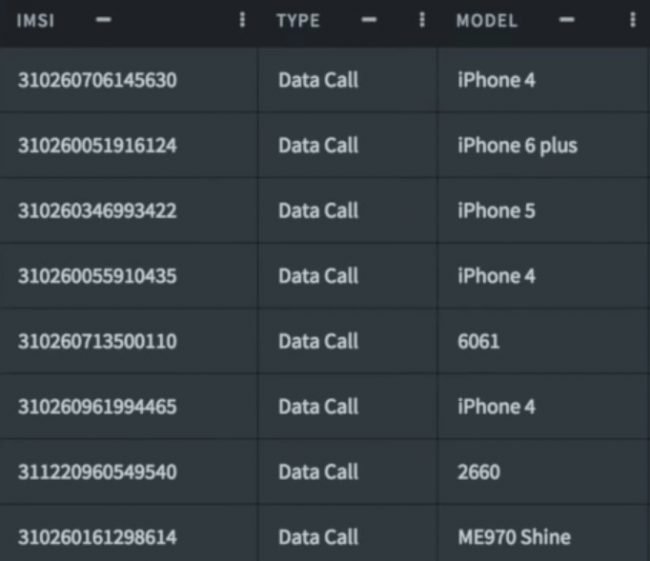Select IMSI 310260346993422 cell

pyautogui.click(x=97, y=211)
